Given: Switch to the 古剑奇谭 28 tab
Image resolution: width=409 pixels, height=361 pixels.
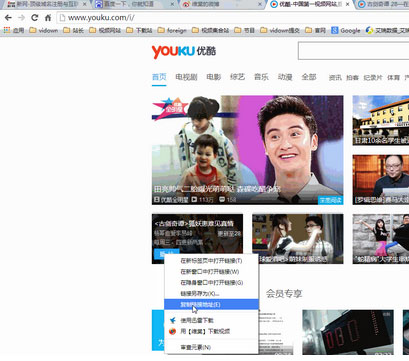Looking at the screenshot, I should pos(383,4).
